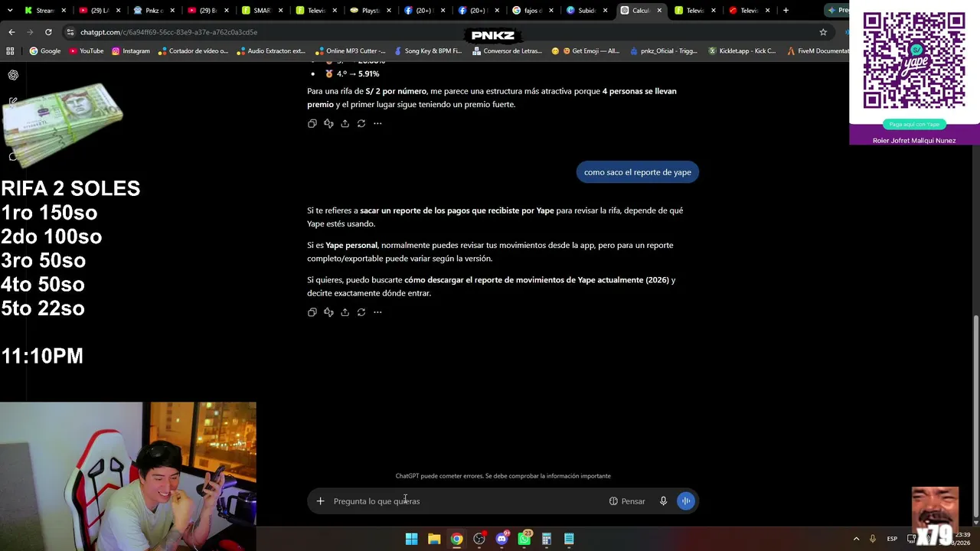Switch to the Pnkz tab

[x=155, y=11]
